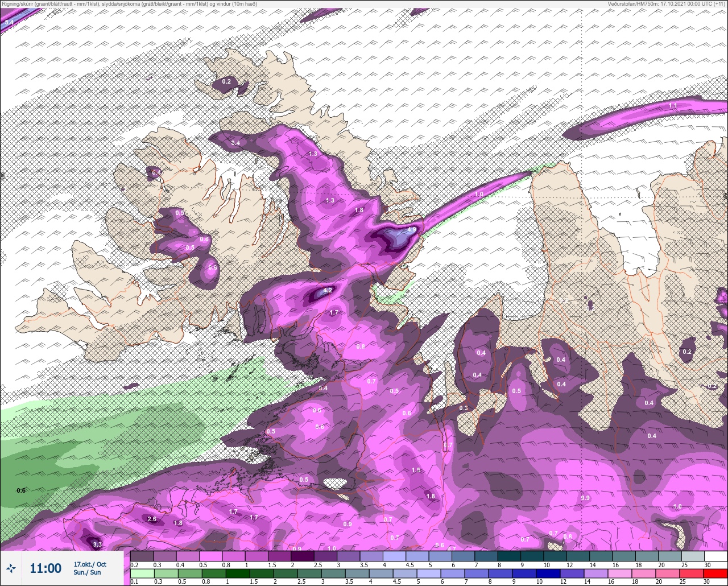Viewport: 728px width, 586px height.
Task: Pick the darkest purple swatch at 2 in the upper legend row
Action: (x=303, y=556)
